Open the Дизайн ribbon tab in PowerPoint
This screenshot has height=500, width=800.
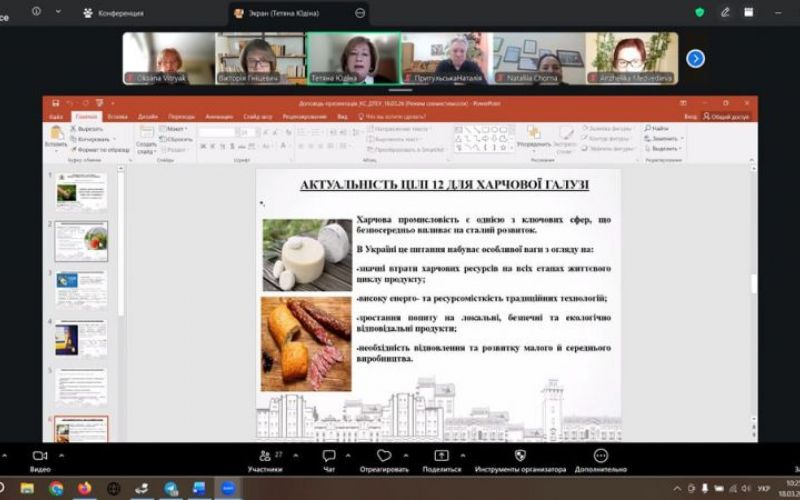[x=148, y=116]
